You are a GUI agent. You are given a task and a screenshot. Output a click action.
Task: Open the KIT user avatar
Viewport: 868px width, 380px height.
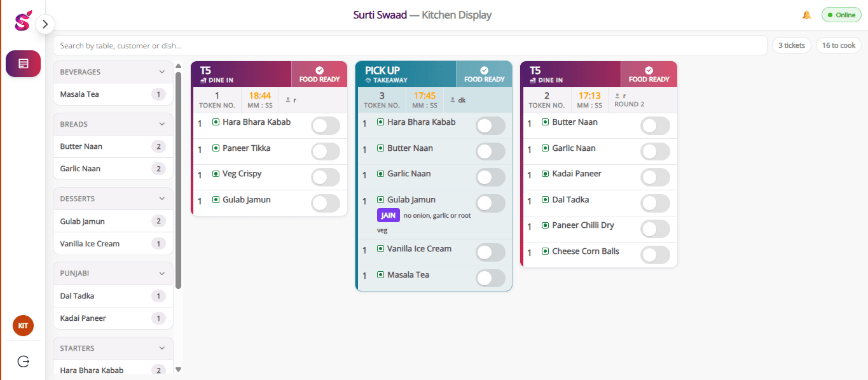(23, 325)
